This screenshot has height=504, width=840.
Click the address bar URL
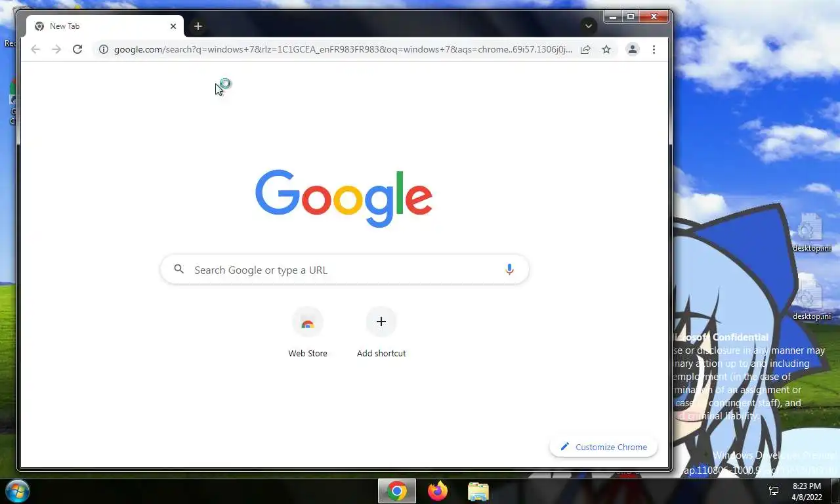coord(343,49)
